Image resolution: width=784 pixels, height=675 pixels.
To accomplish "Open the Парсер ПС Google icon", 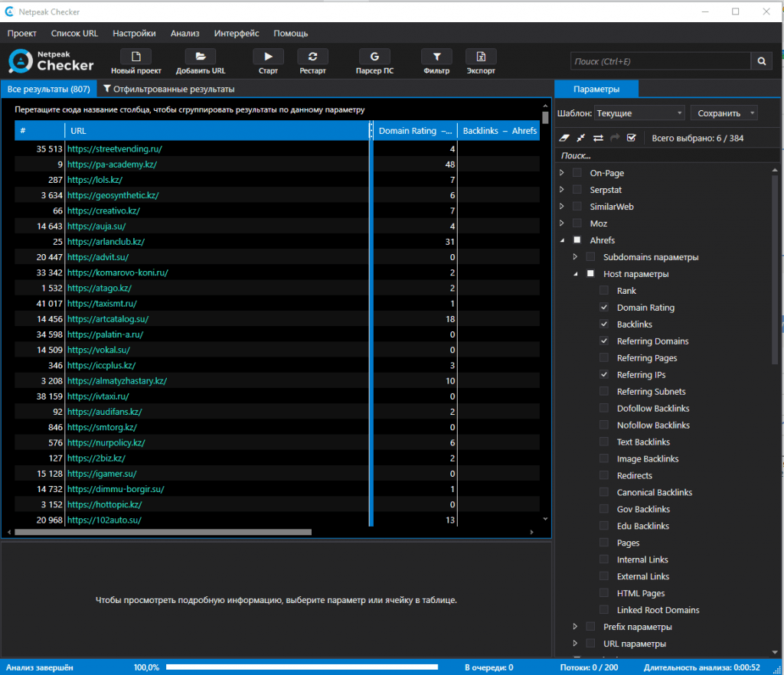I will [374, 57].
